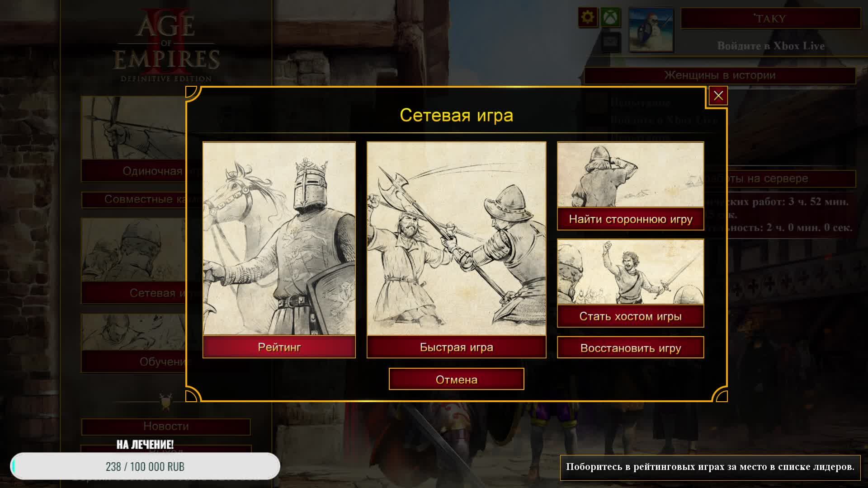The image size is (868, 488).
Task: Click Восстановить игру button
Action: [630, 347]
